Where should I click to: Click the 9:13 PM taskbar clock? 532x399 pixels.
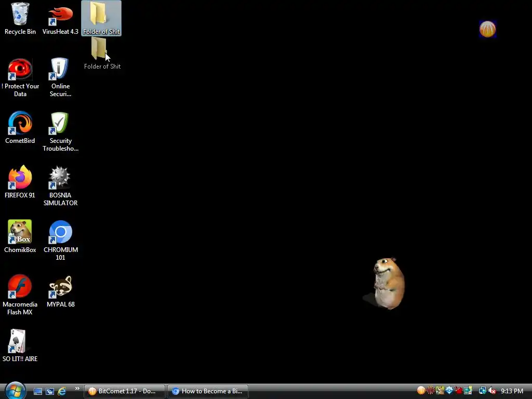tap(512, 391)
